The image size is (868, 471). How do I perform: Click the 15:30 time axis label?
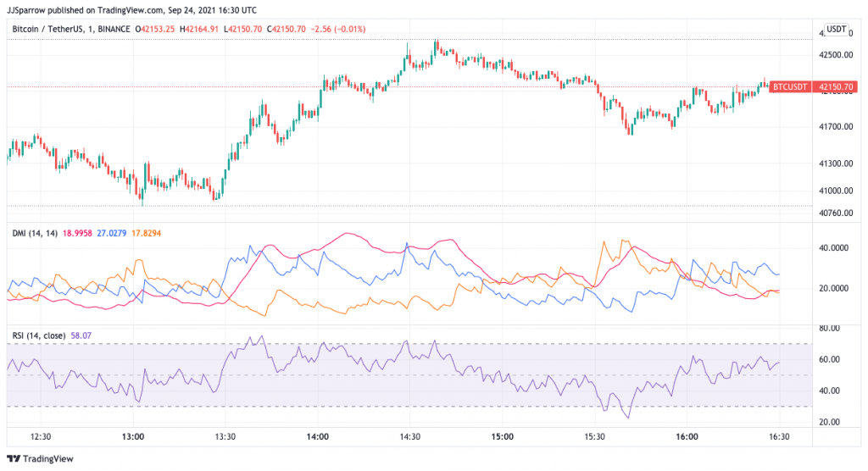click(x=594, y=436)
